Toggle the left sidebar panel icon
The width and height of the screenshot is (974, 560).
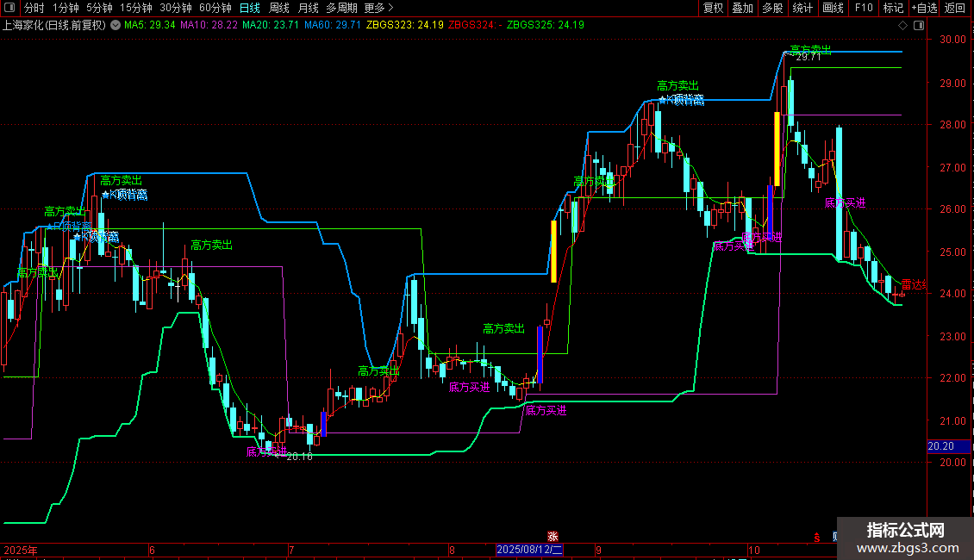9,8
